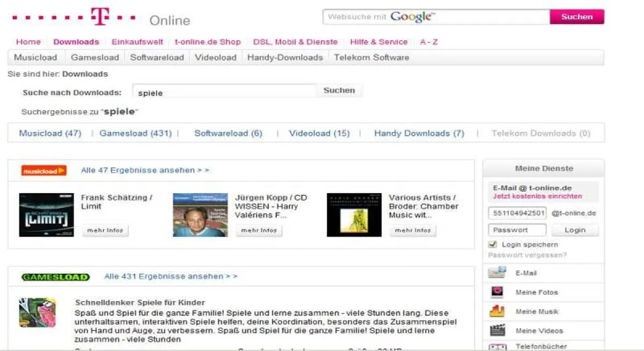Open the Softwareload navigation tab
Screen dimensions: 644x351
coord(157,57)
